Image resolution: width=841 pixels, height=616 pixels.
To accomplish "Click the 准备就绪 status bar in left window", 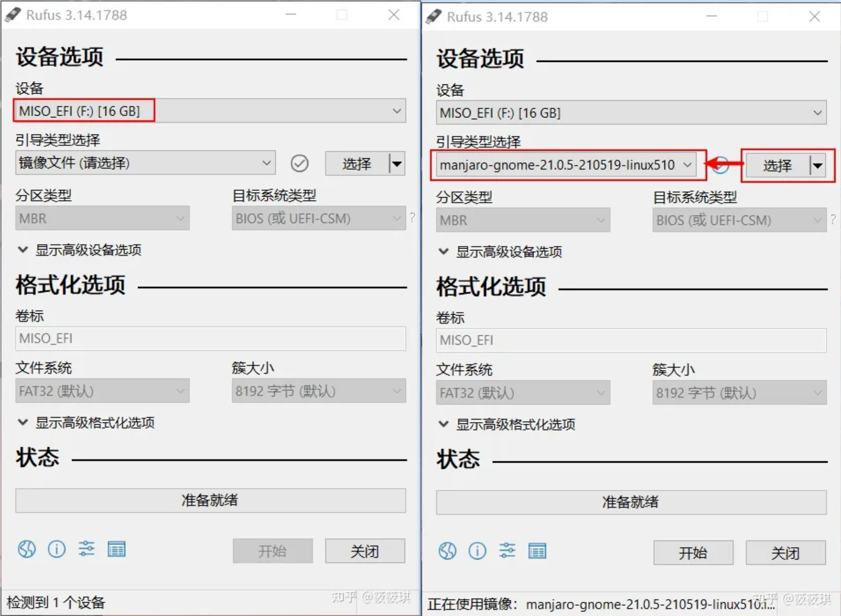I will pyautogui.click(x=211, y=500).
